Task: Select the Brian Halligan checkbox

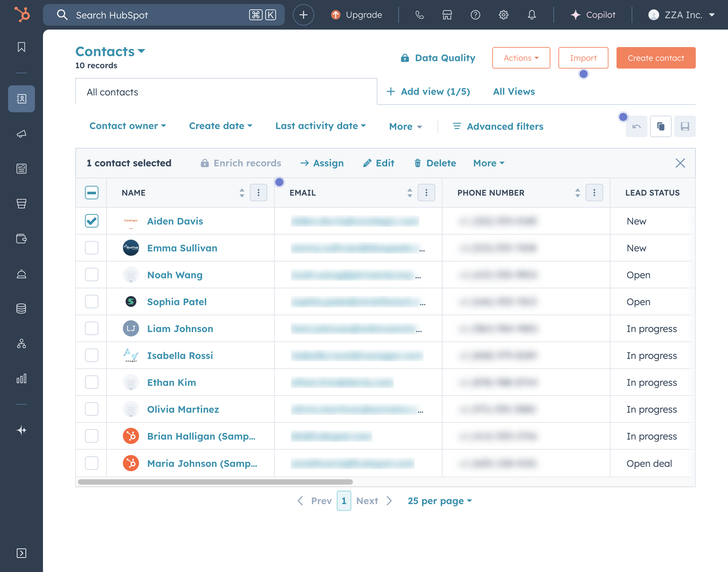Action: click(92, 436)
